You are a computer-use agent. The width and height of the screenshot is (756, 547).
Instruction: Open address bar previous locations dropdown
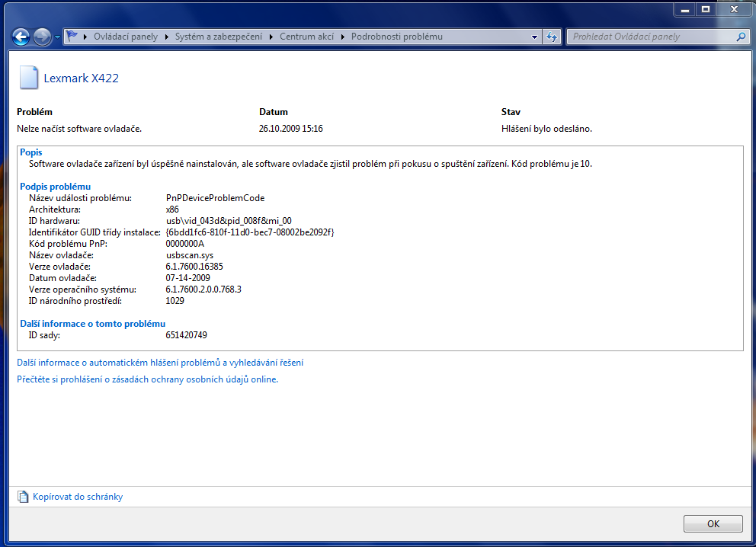(533, 37)
